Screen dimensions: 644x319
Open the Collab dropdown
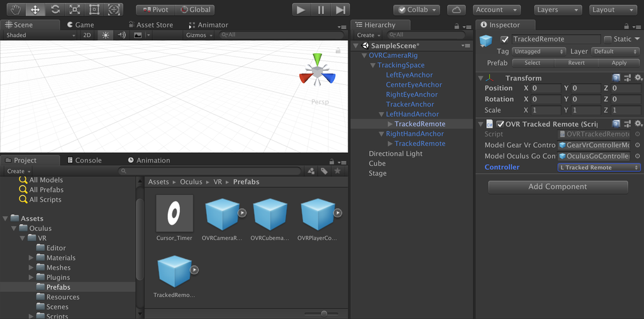click(x=416, y=9)
